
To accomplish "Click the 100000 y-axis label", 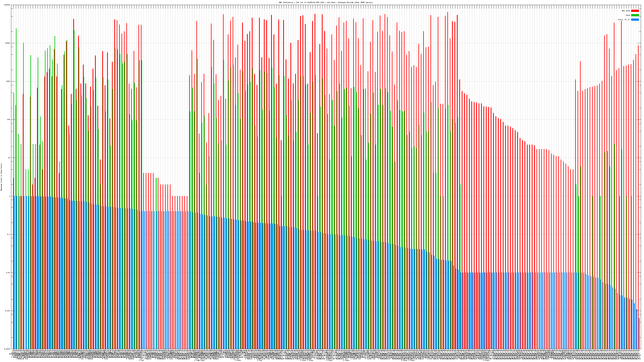I will click(x=7, y=5).
